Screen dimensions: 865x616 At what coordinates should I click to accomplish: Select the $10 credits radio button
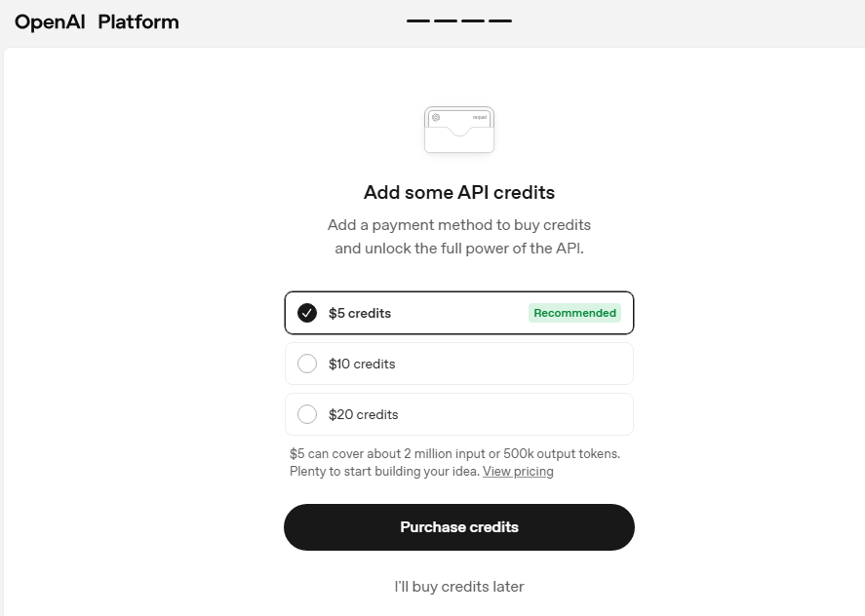pos(307,364)
